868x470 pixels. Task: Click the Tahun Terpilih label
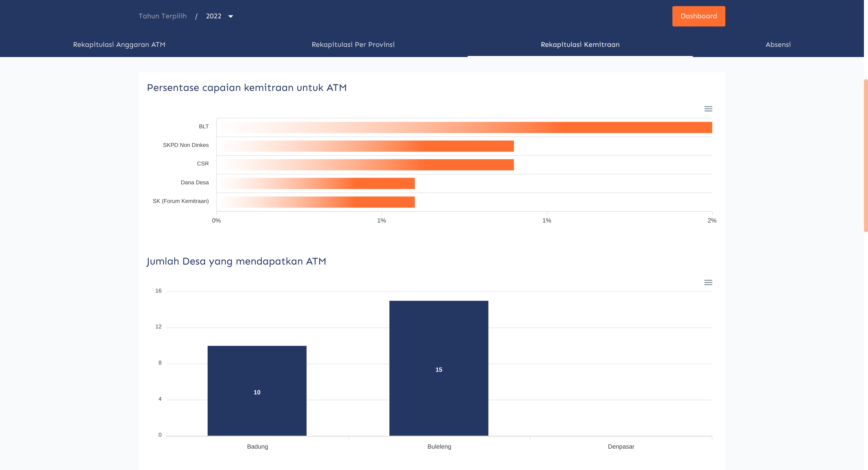[x=162, y=16]
